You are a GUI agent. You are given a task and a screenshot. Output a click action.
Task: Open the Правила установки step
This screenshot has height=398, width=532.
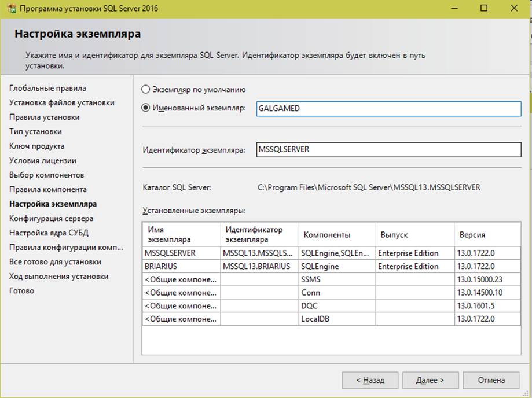(x=45, y=117)
